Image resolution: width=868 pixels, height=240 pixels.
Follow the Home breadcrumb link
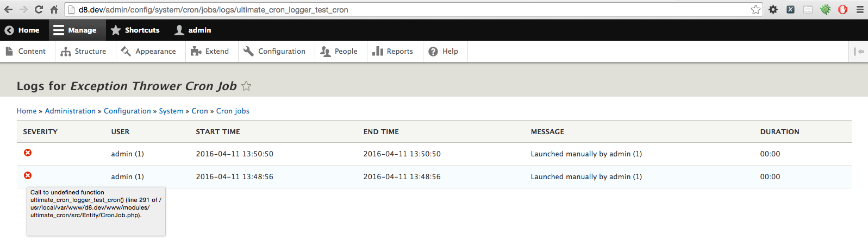[x=27, y=111]
